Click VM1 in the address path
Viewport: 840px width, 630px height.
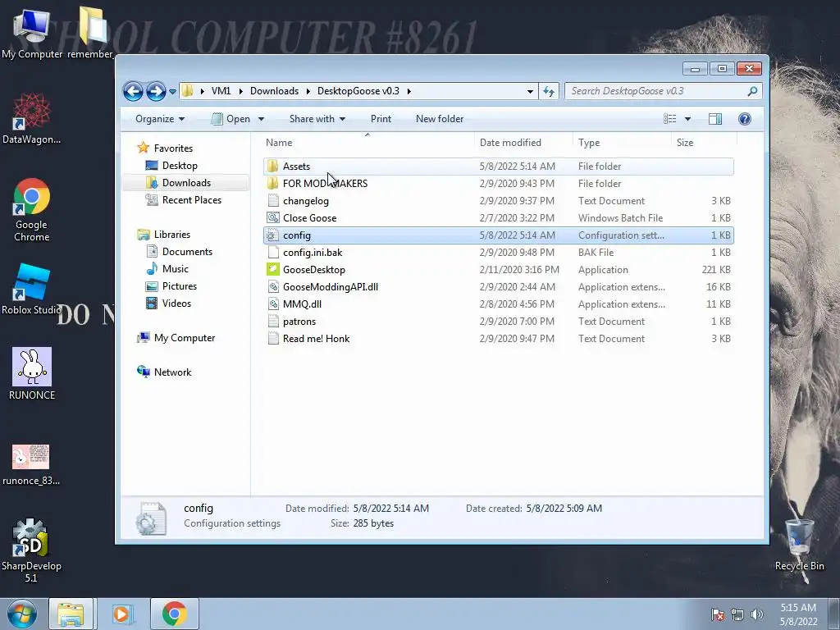pyautogui.click(x=221, y=91)
